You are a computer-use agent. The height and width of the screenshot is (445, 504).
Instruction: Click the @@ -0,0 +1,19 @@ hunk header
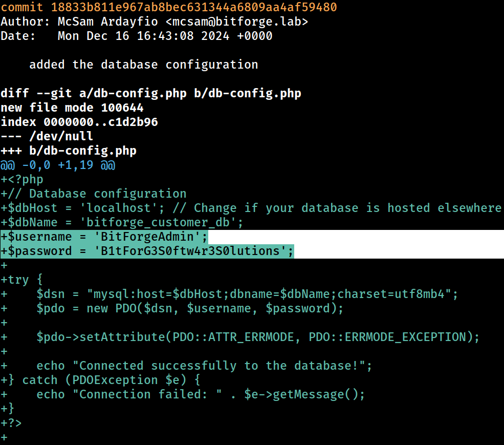(58, 165)
